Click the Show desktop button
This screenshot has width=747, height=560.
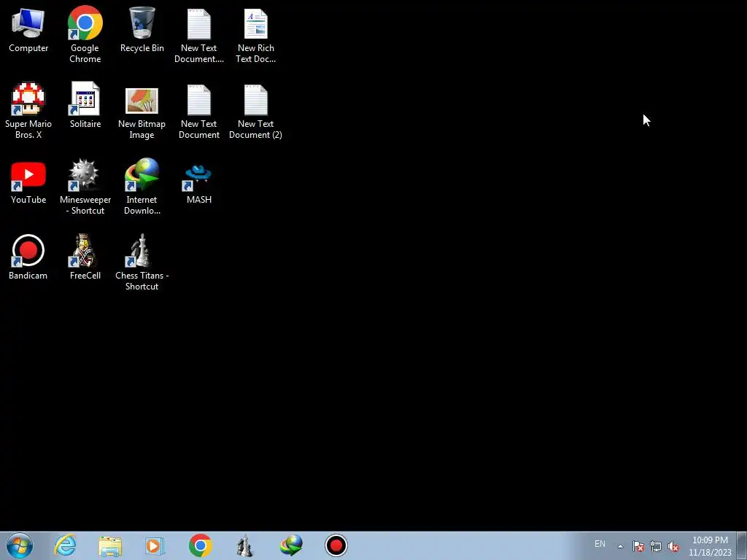(x=742, y=546)
